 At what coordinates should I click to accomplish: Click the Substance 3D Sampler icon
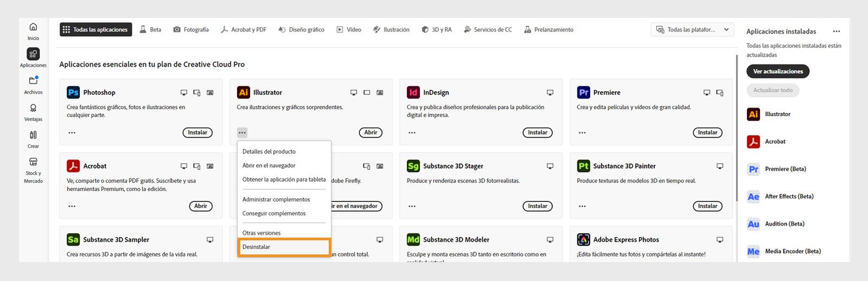pyautogui.click(x=73, y=239)
